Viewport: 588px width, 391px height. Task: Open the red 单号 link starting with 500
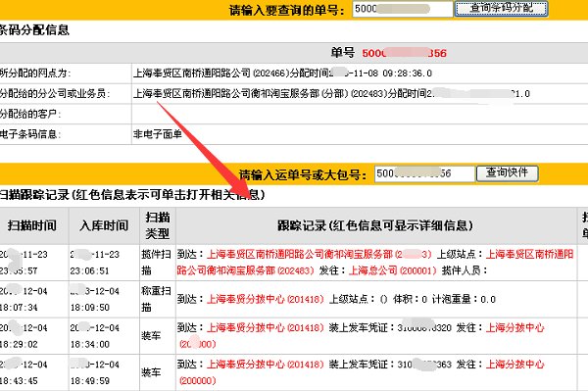(404, 53)
